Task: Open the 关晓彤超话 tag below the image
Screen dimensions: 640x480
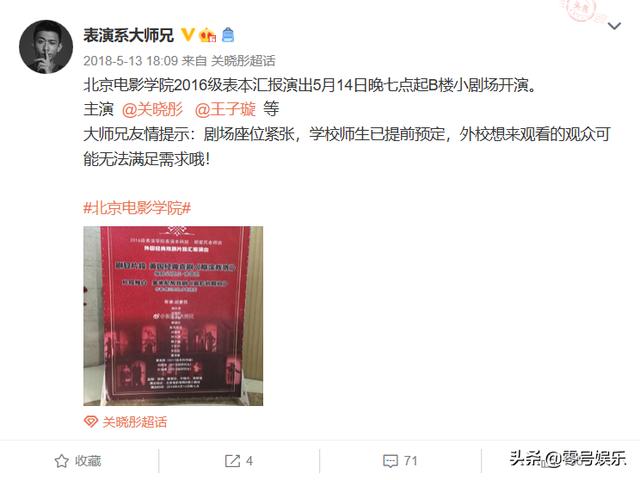Action: 135,422
